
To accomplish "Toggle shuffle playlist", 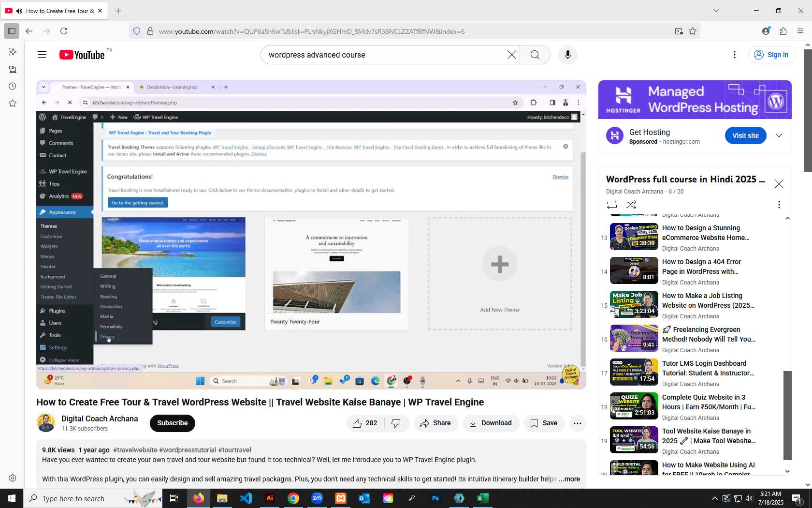I will [631, 205].
